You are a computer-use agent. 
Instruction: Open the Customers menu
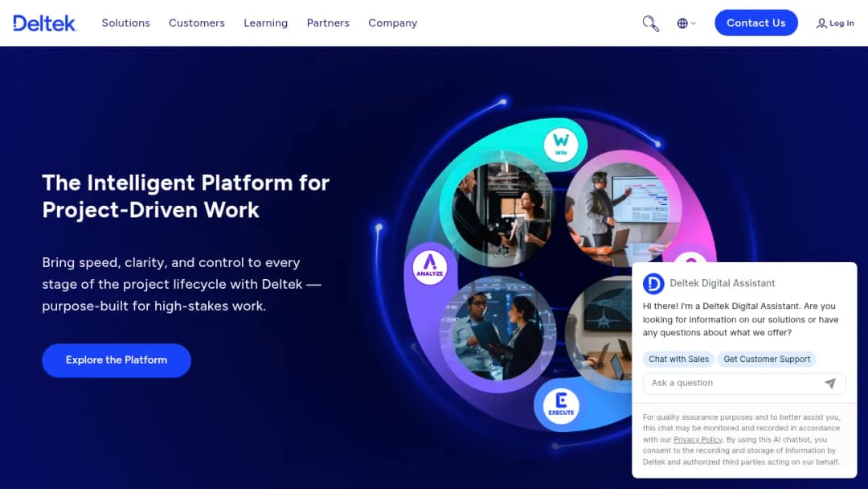pos(197,23)
